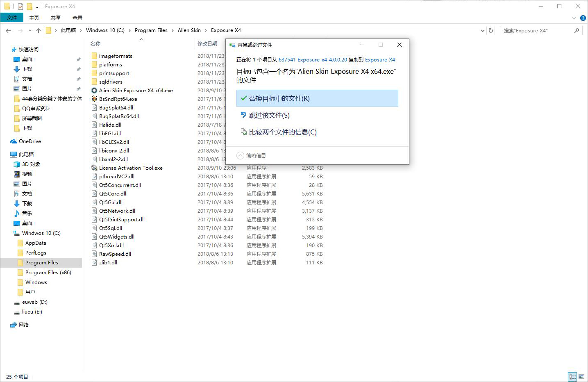Sort by the 名称 column header

tap(95, 44)
